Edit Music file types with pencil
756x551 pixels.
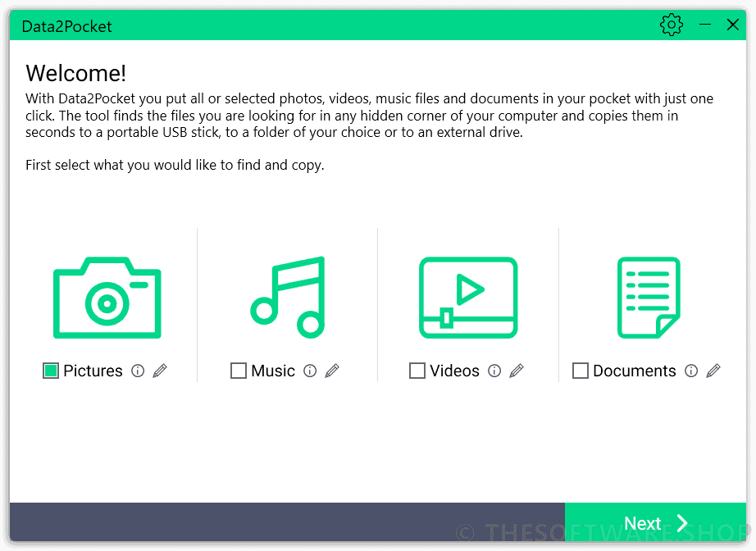point(332,371)
